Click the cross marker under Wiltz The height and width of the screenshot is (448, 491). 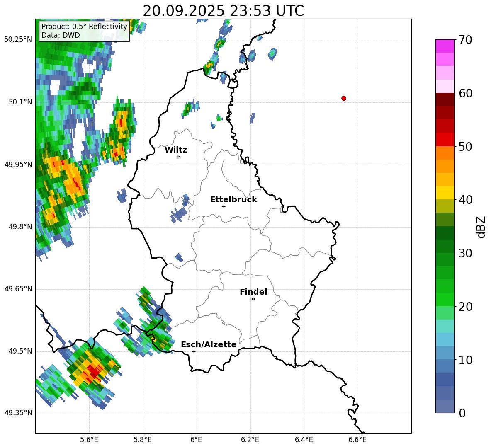[x=178, y=157]
